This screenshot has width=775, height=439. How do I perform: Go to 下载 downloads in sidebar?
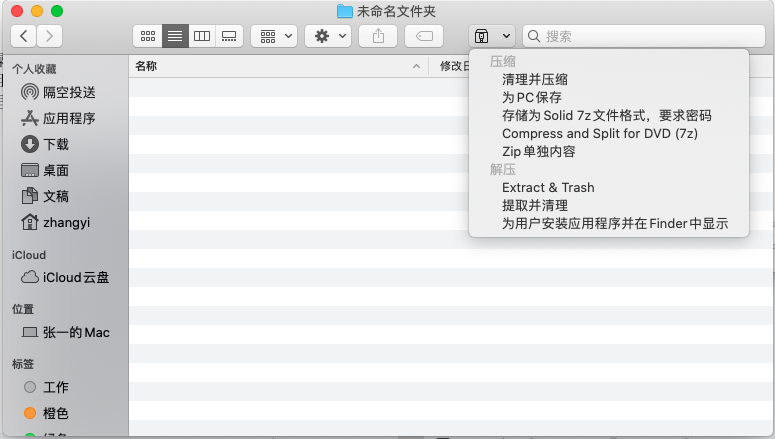(56, 144)
